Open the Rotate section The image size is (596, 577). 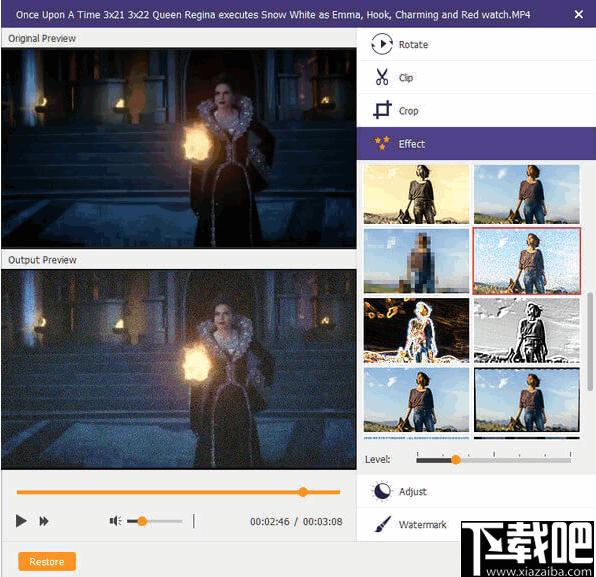476,44
